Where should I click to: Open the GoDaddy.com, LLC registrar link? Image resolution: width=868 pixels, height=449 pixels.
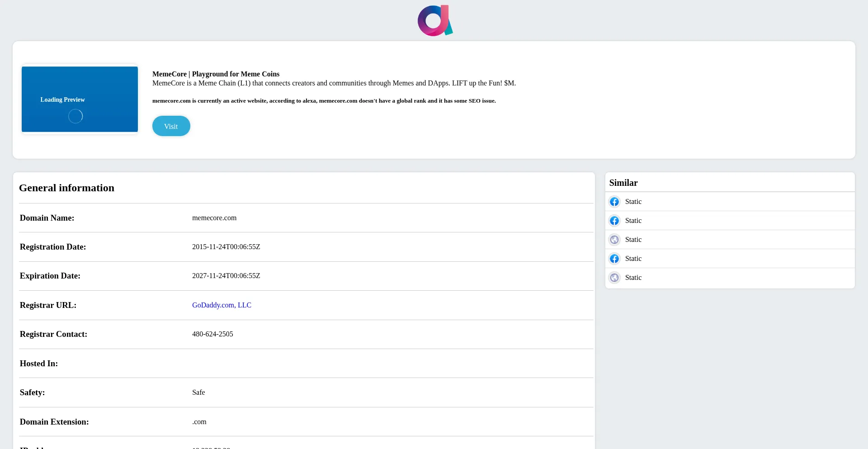click(222, 305)
